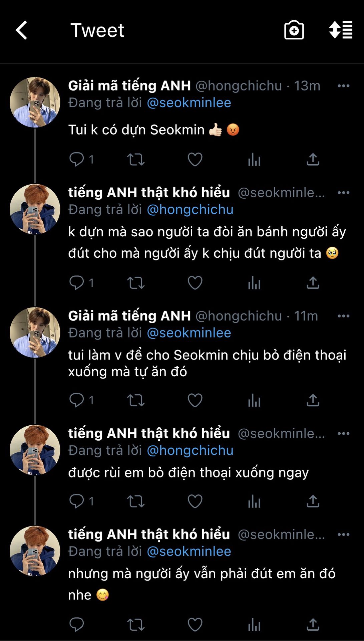Like the 'Tui k có dựn Seokmin' tweet
Image resolution: width=364 pixels, height=641 pixels.
[195, 159]
